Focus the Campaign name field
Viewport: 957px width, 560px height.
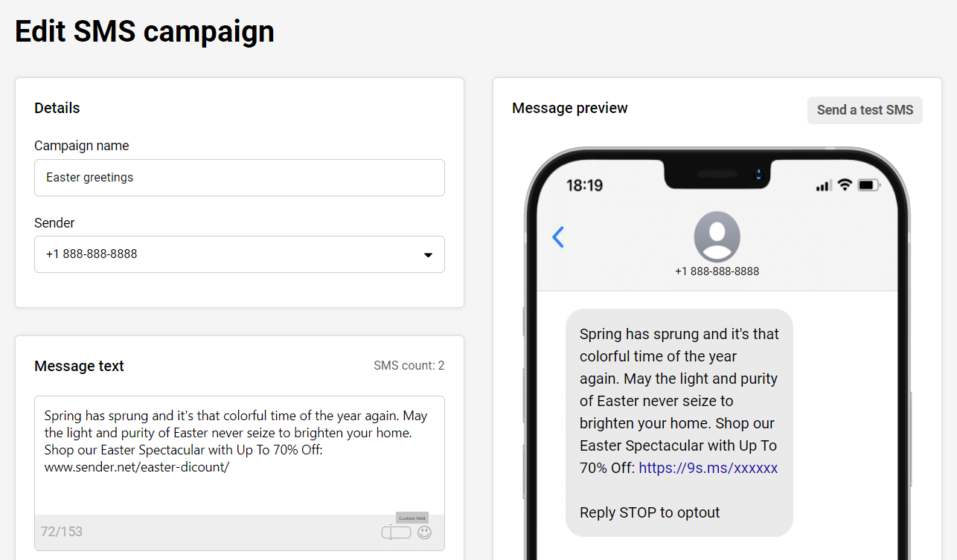240,178
